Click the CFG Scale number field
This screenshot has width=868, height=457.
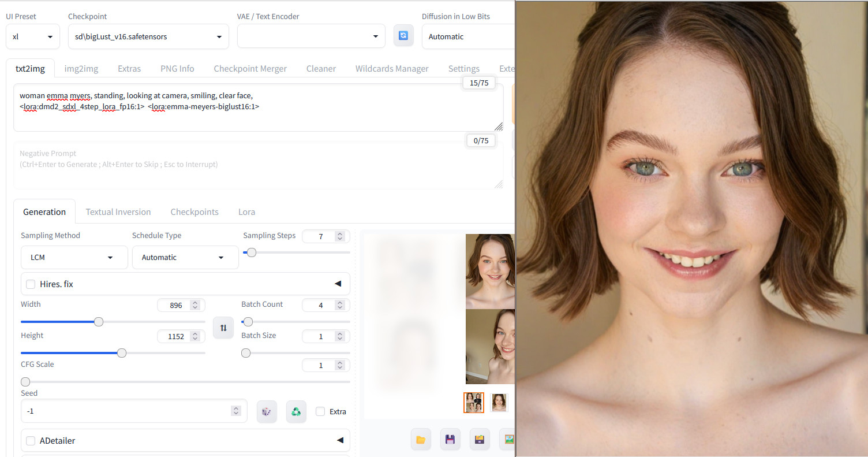(x=325, y=365)
